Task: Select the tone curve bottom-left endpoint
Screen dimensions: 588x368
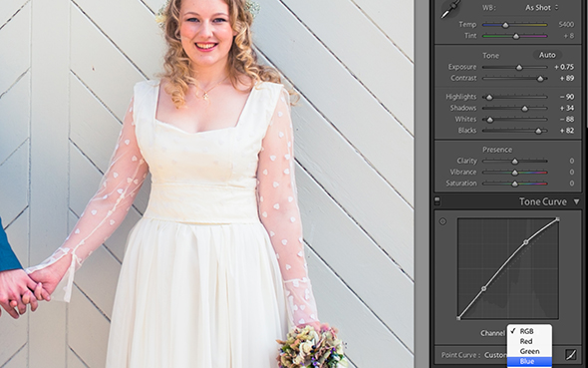Action: pyautogui.click(x=458, y=318)
